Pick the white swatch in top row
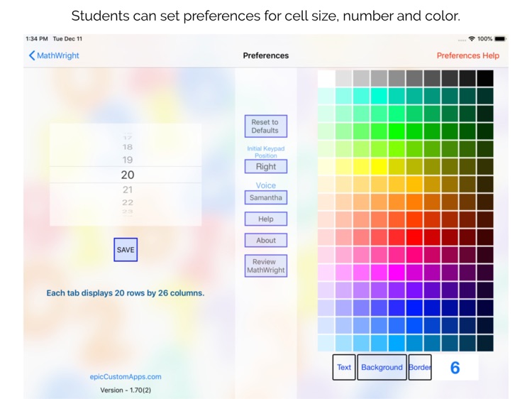 326,78
